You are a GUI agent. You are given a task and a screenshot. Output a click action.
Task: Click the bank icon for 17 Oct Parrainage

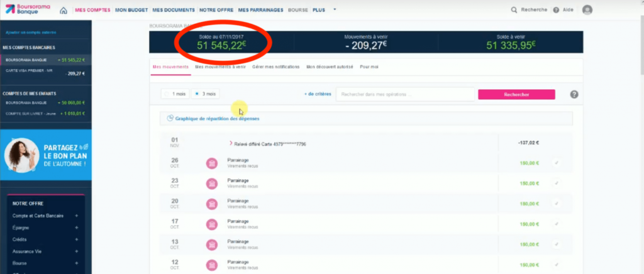click(211, 224)
